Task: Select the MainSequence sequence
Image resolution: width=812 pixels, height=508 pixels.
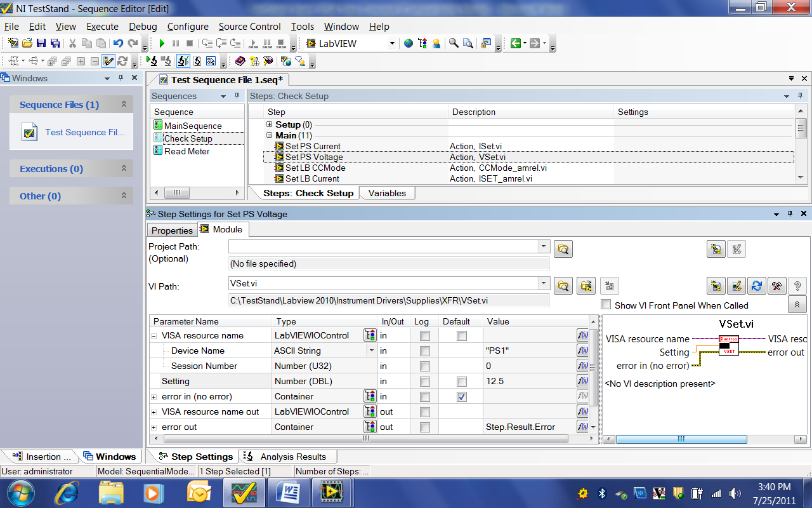Action: [x=193, y=126]
